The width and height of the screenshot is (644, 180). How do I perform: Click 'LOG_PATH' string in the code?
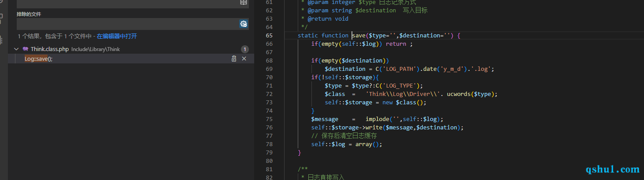pos(399,69)
